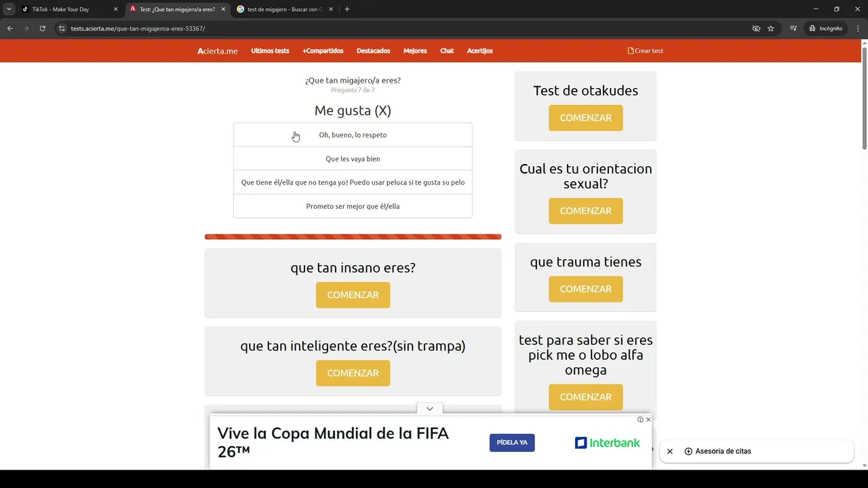Screen dimensions: 868x488
Task: Start the pick me o lobo alfa test
Action: pos(586,397)
